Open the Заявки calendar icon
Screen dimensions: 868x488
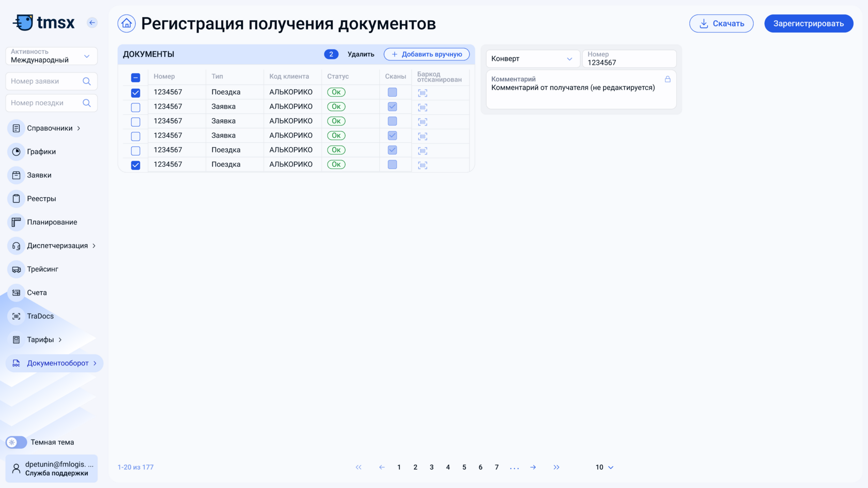(x=17, y=175)
